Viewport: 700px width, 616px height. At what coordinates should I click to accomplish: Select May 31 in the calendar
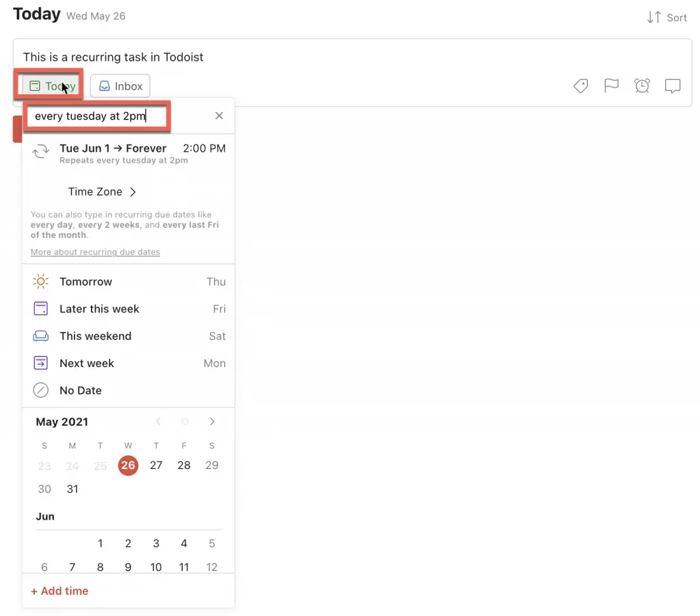tap(72, 489)
